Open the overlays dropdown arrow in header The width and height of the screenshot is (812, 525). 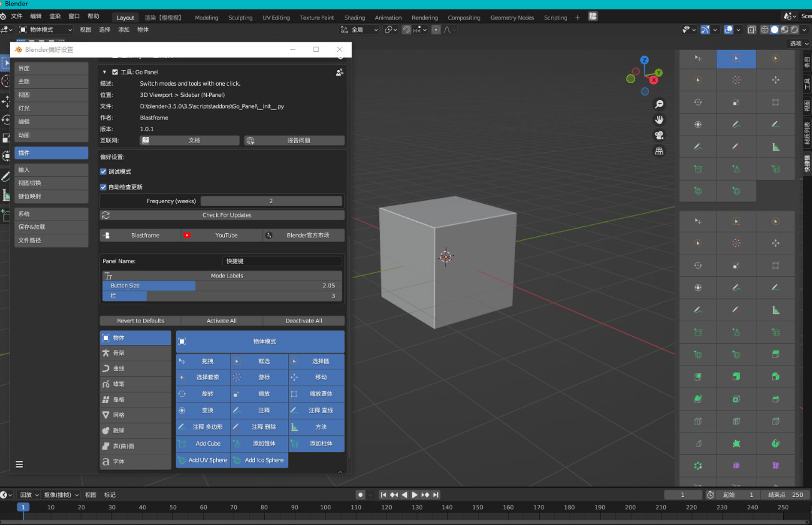pos(738,30)
